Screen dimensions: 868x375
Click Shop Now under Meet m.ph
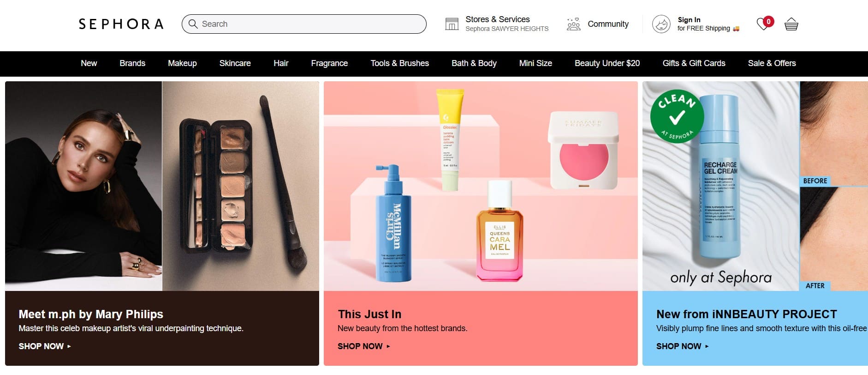pos(45,346)
